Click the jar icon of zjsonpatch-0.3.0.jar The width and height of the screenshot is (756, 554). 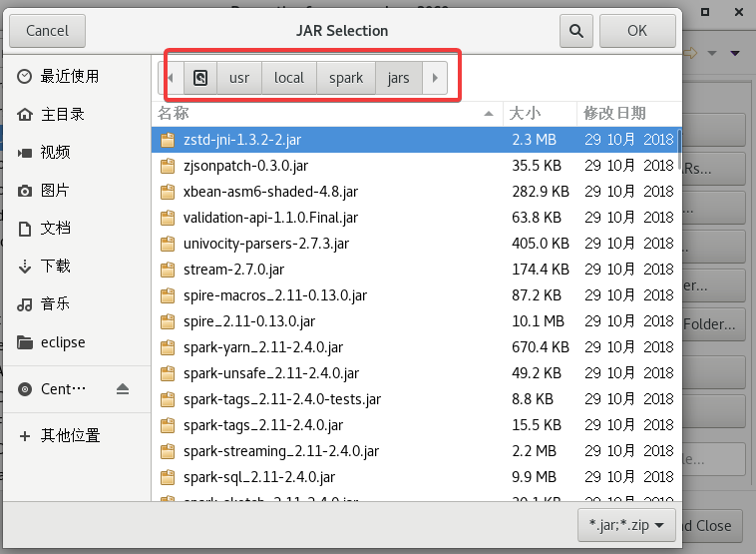(x=168, y=166)
